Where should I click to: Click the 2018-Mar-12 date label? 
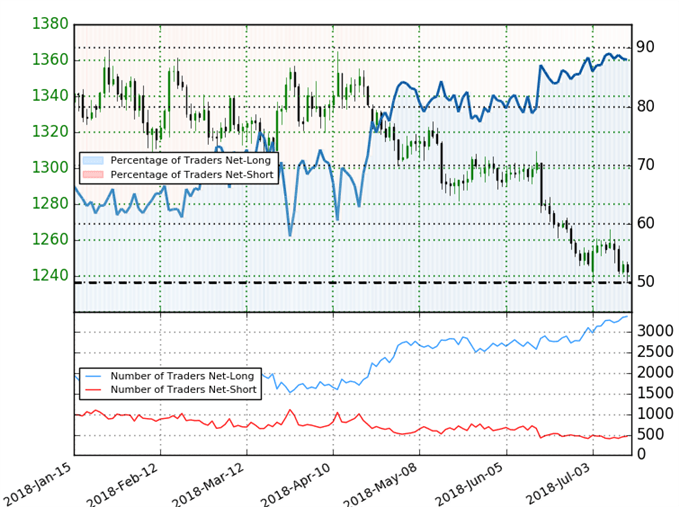tap(209, 484)
